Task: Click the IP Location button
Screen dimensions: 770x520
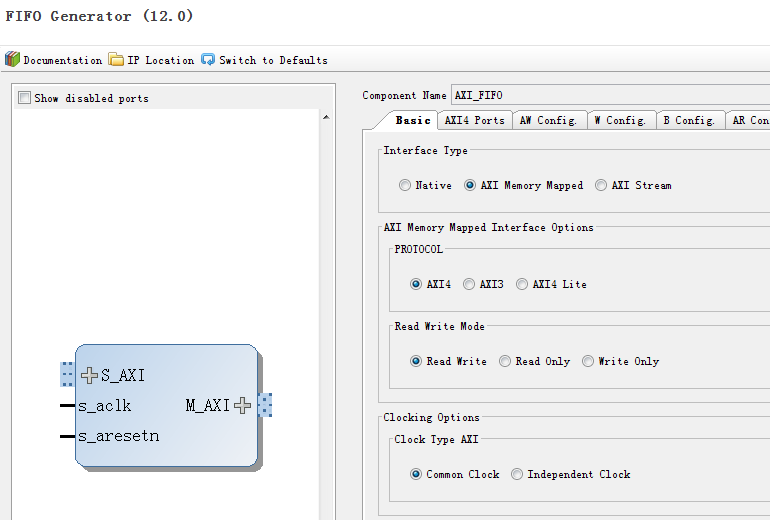Action: click(151, 60)
